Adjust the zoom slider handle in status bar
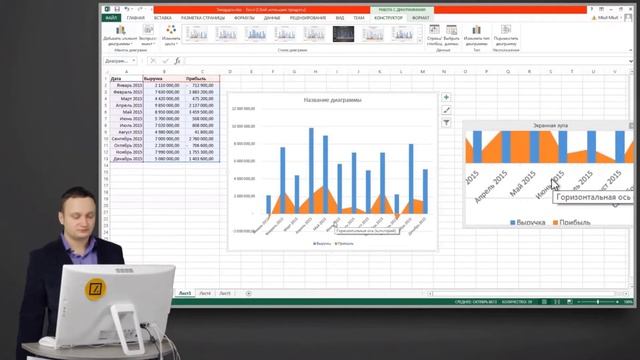Viewport: 640px width, 360px height. [598, 302]
